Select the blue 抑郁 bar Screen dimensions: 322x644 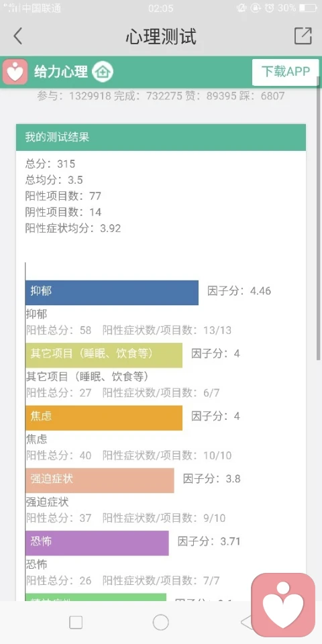coord(112,292)
